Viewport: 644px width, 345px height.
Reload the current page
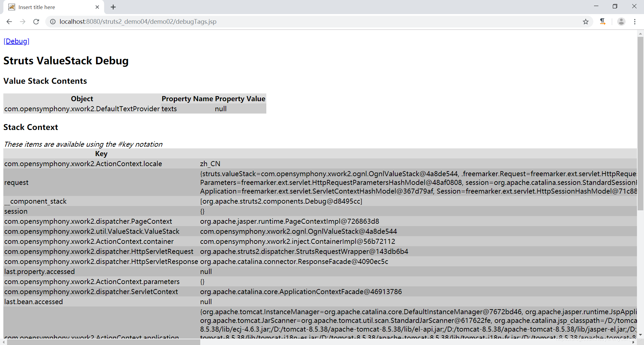(x=36, y=21)
